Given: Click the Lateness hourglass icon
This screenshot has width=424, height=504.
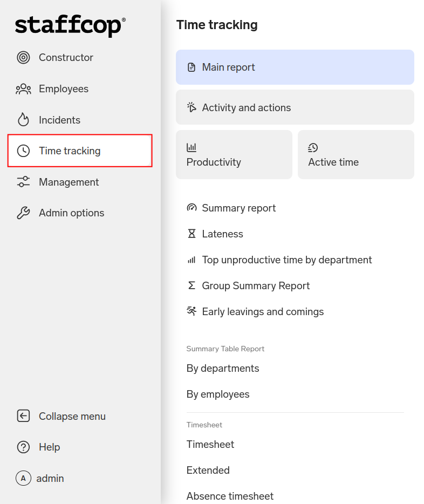Looking at the screenshot, I should click(192, 234).
